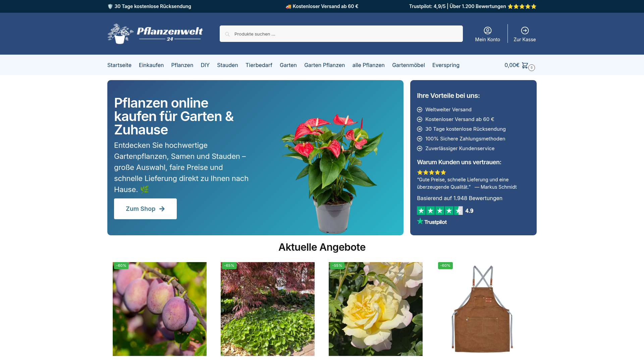
Task: Open the Einkaufen menu item
Action: 151,65
